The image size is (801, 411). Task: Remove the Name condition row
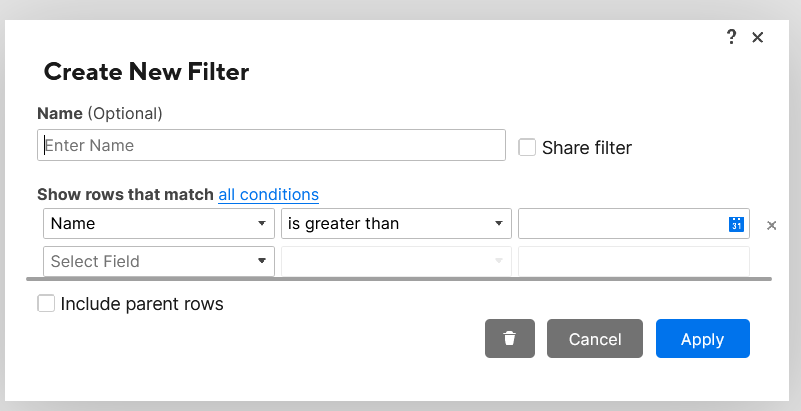point(771,225)
